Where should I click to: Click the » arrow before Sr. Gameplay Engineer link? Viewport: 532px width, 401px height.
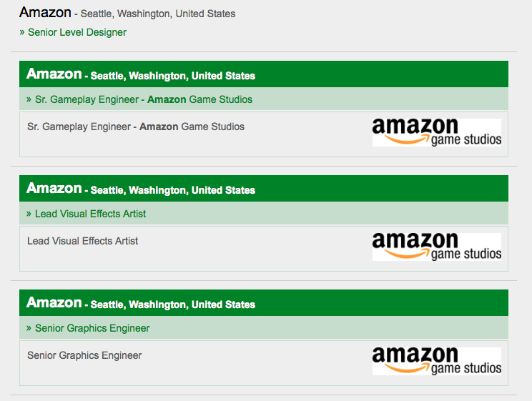[29, 99]
